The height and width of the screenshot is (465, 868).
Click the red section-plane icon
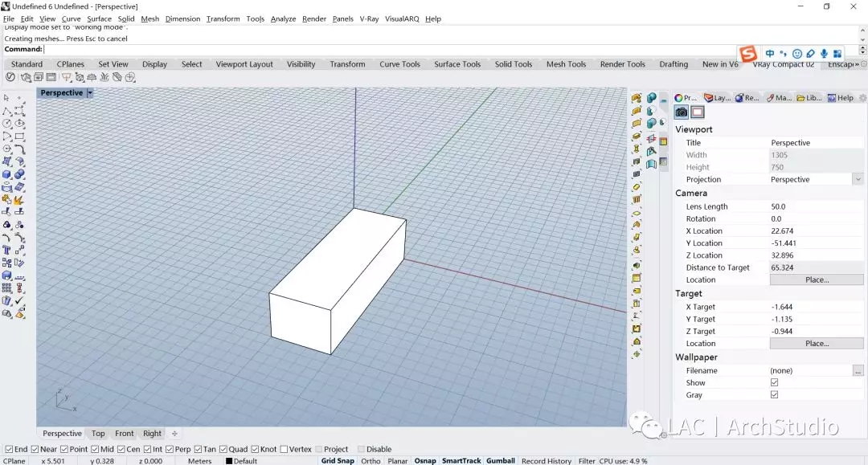tap(652, 138)
